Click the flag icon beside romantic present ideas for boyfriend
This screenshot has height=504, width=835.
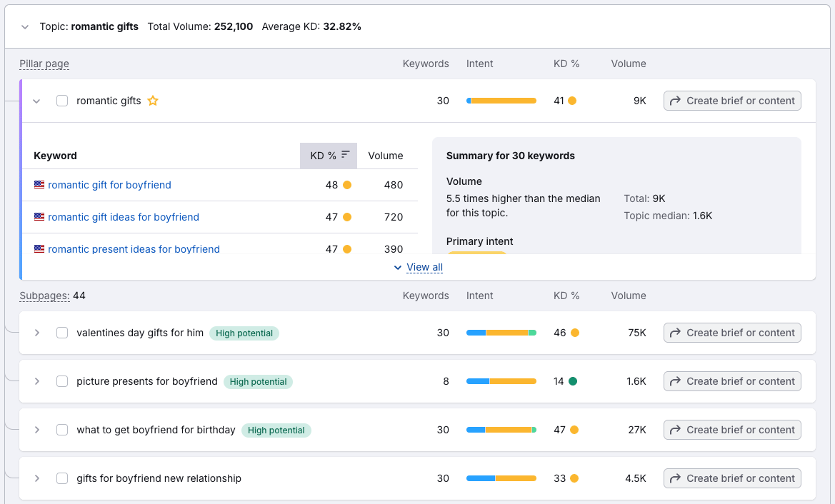pos(39,249)
